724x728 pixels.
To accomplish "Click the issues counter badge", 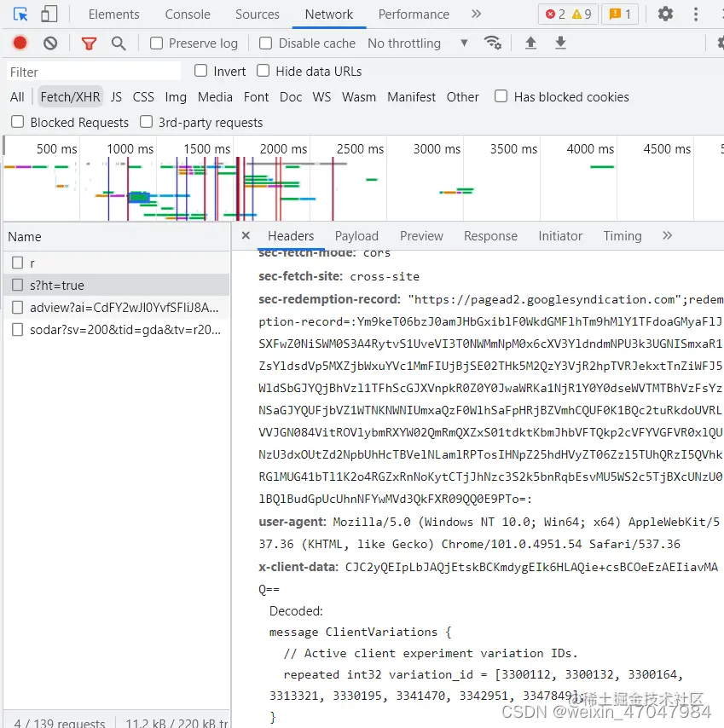I will tap(619, 14).
